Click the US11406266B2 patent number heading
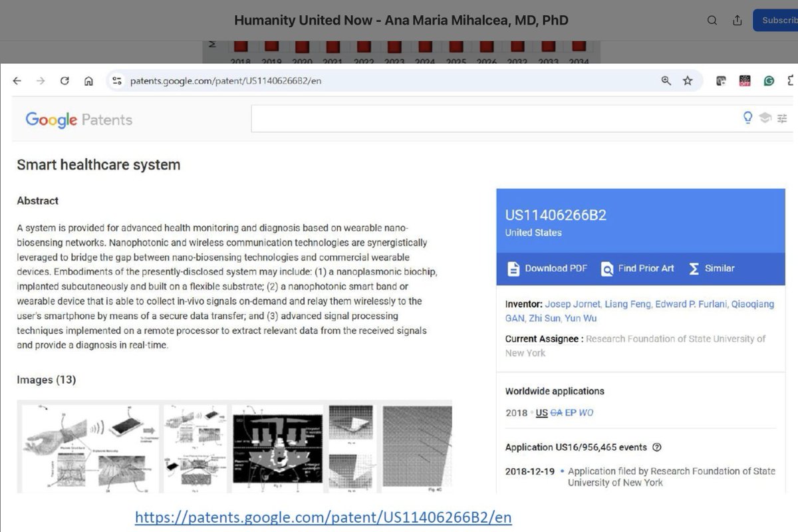 click(x=556, y=215)
